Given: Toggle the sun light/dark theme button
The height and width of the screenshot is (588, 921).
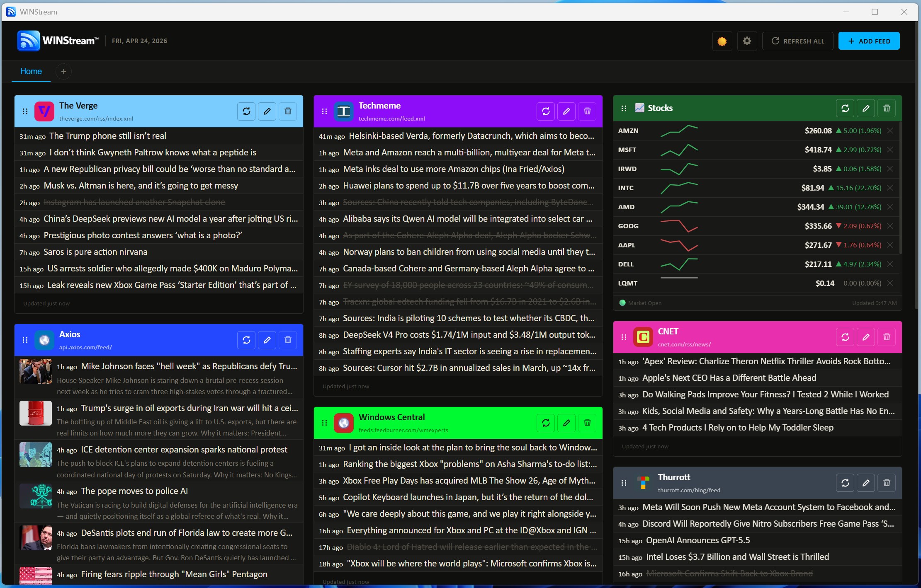Looking at the screenshot, I should click(x=722, y=41).
